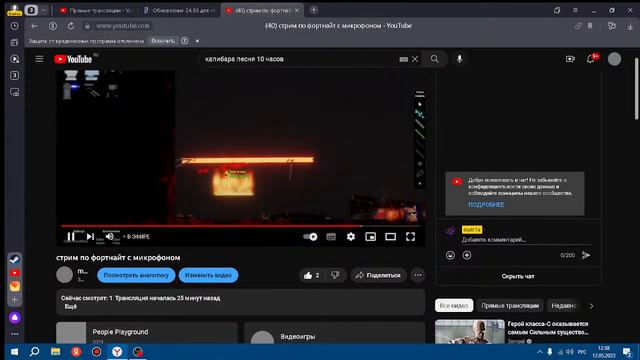Go back in browser history

pyautogui.click(x=34, y=26)
